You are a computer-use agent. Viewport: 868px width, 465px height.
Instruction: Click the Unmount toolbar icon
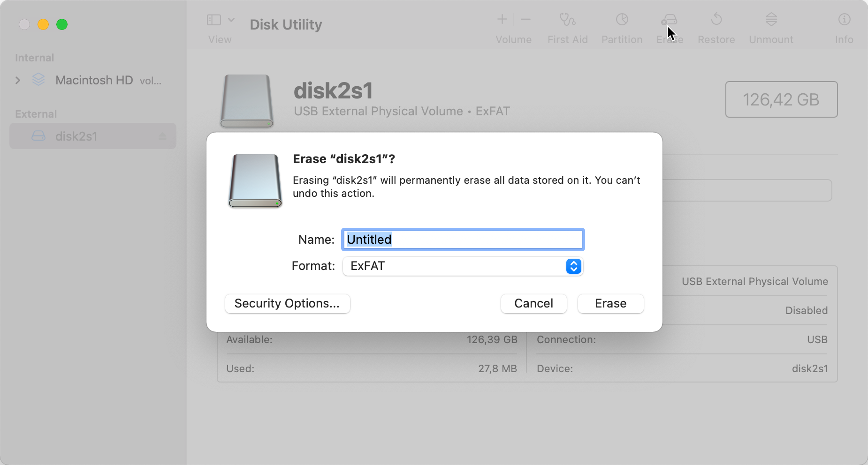[771, 20]
